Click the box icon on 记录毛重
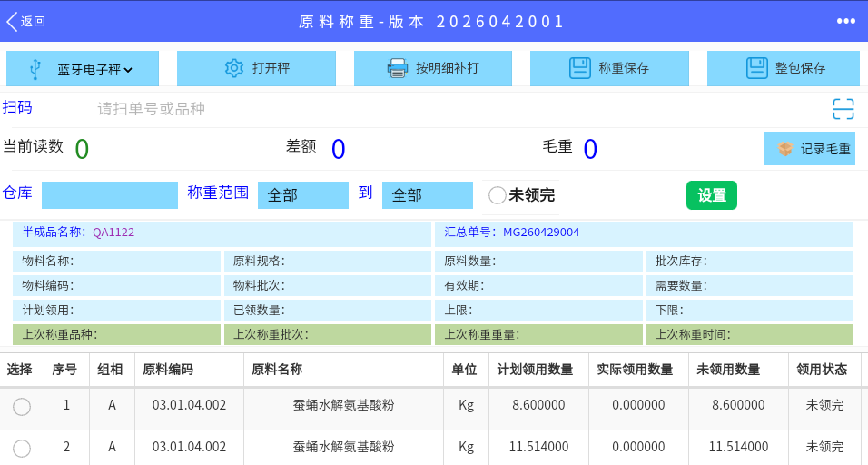This screenshot has width=868, height=465. [x=785, y=148]
